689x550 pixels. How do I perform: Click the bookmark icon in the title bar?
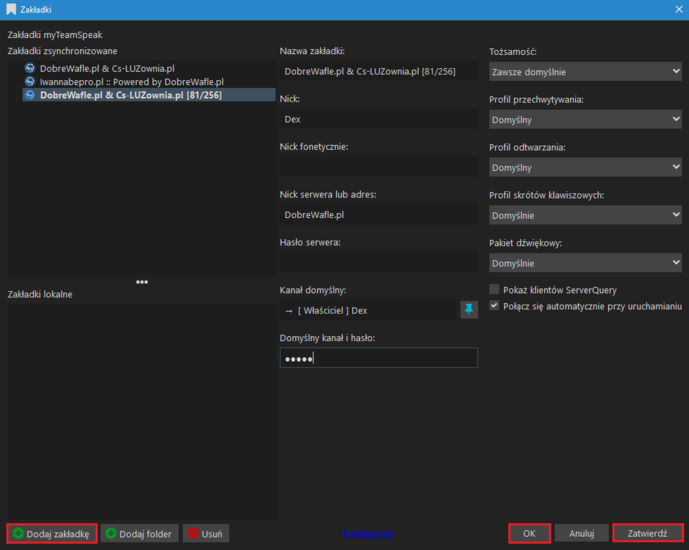(x=10, y=9)
